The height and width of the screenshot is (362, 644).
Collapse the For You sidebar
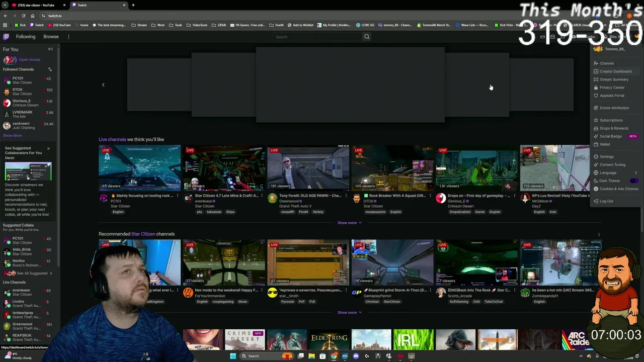(x=50, y=49)
